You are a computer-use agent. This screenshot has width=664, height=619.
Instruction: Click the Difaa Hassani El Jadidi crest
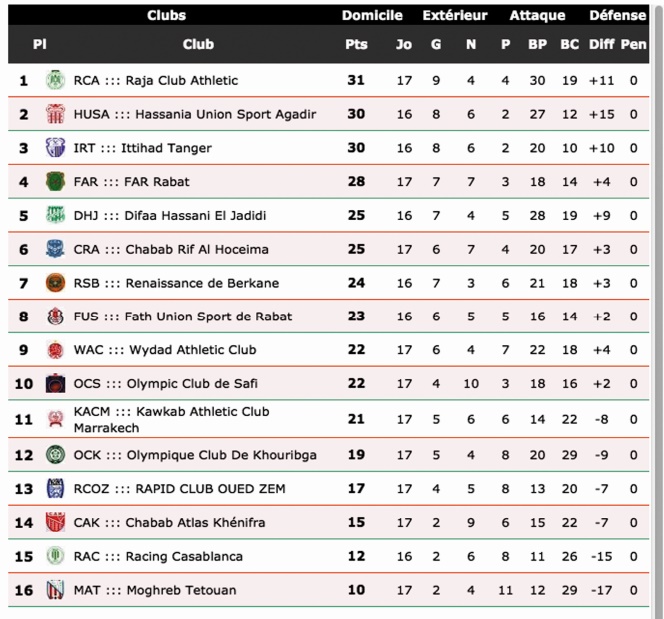[55, 215]
